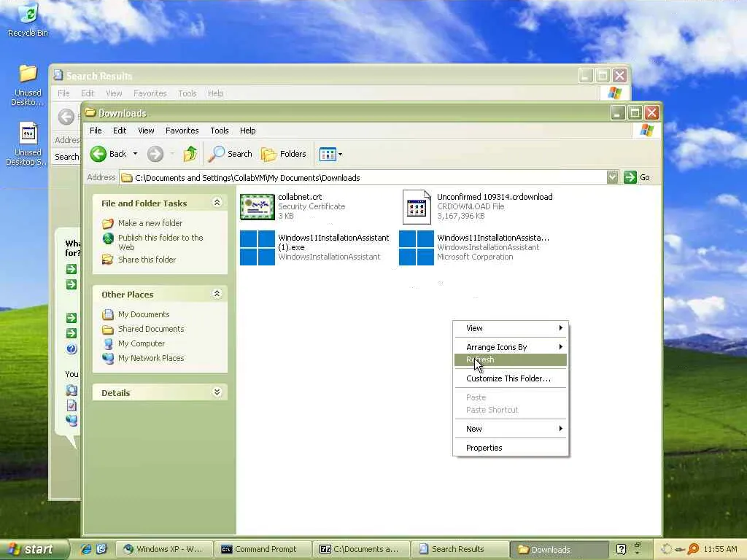Click the My Computer sidebar icon
The height and width of the screenshot is (560, 747).
[108, 343]
